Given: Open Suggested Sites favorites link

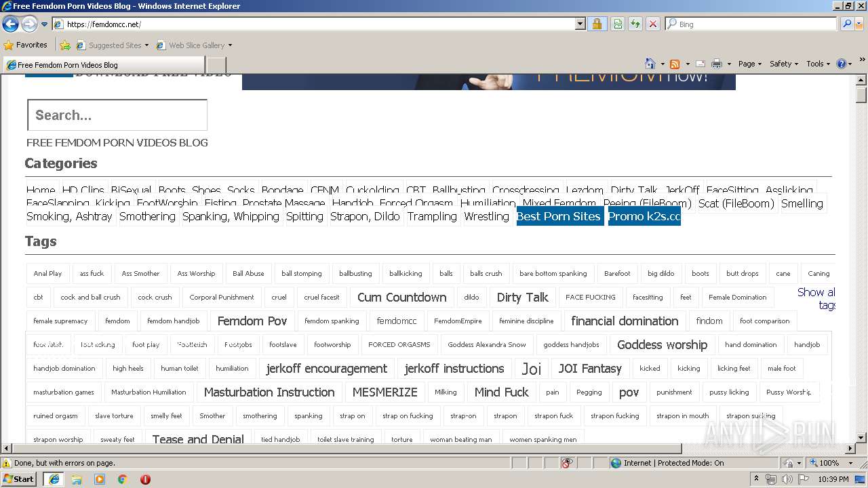Looking at the screenshot, I should pos(112,45).
